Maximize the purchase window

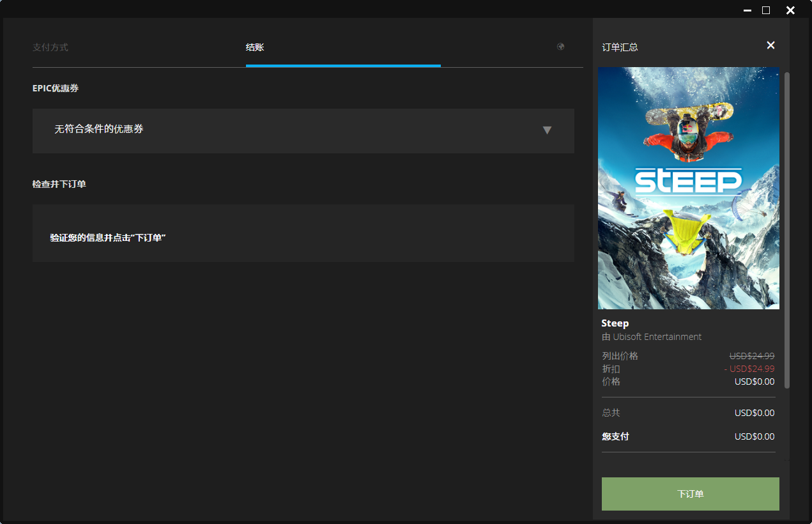(766, 10)
